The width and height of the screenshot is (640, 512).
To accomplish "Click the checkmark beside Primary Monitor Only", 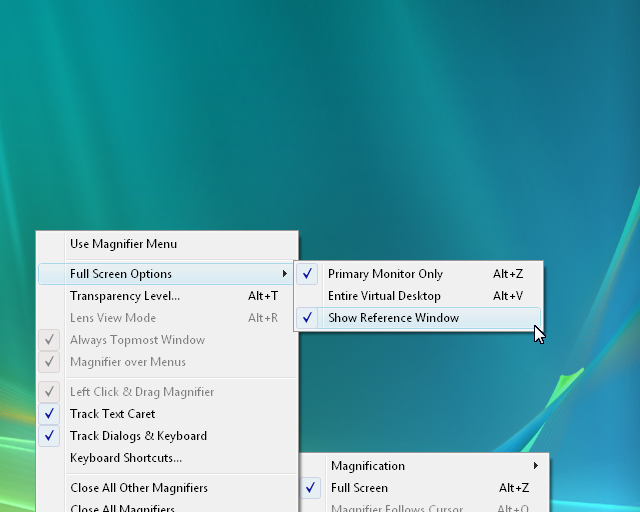I will [x=308, y=274].
